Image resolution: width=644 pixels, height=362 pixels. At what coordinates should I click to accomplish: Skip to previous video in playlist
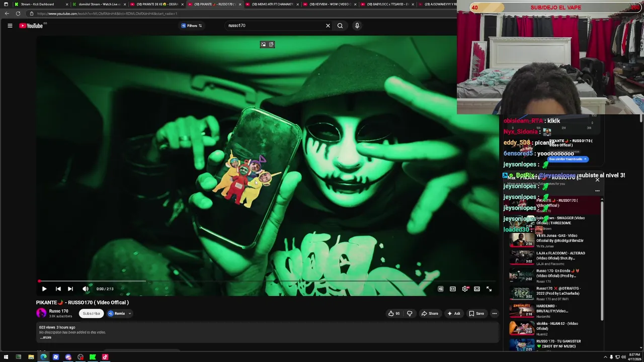tap(58, 289)
